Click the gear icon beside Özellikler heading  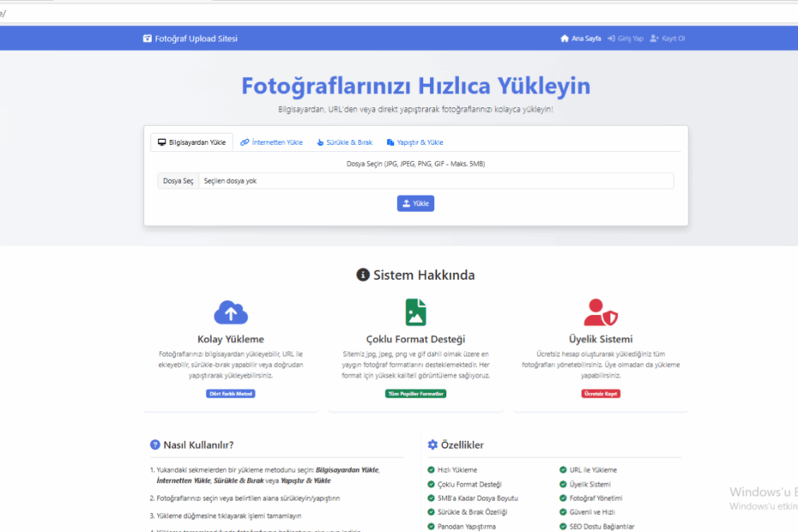pos(432,444)
